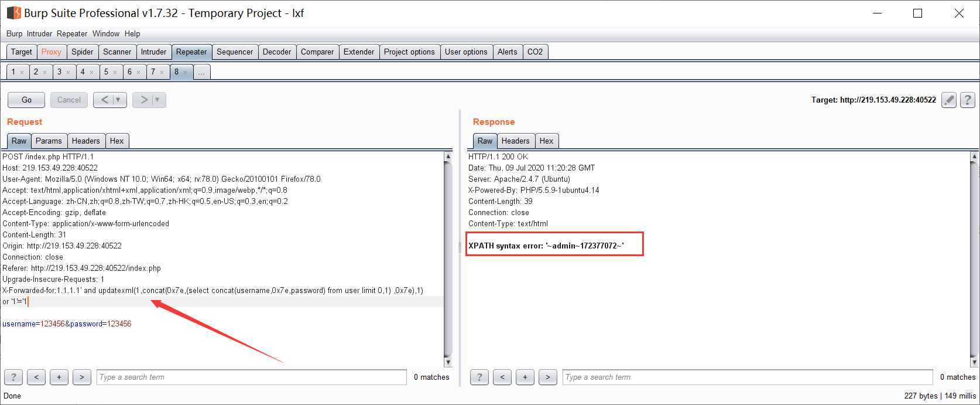
Task: Select Repeater tab number 4
Action: [x=87, y=72]
